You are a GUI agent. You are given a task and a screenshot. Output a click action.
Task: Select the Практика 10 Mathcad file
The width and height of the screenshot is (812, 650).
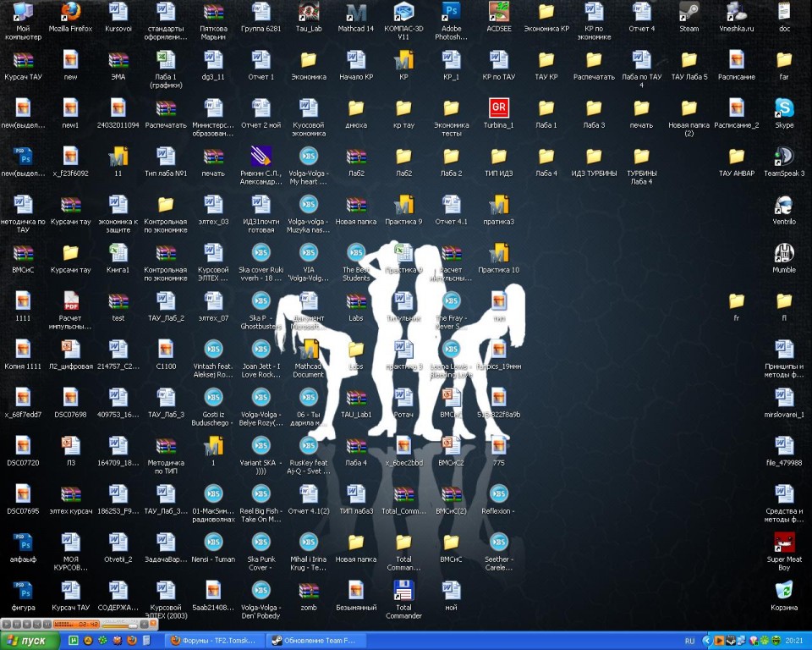pos(499,258)
